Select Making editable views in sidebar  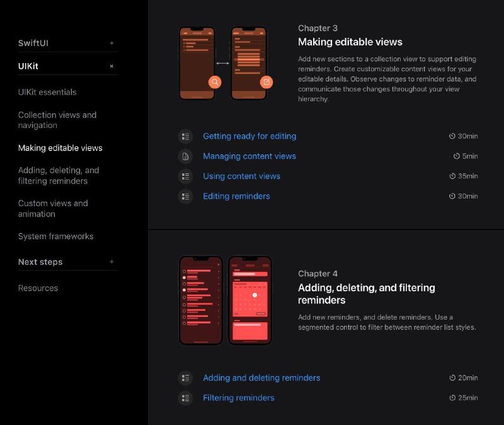tap(60, 148)
